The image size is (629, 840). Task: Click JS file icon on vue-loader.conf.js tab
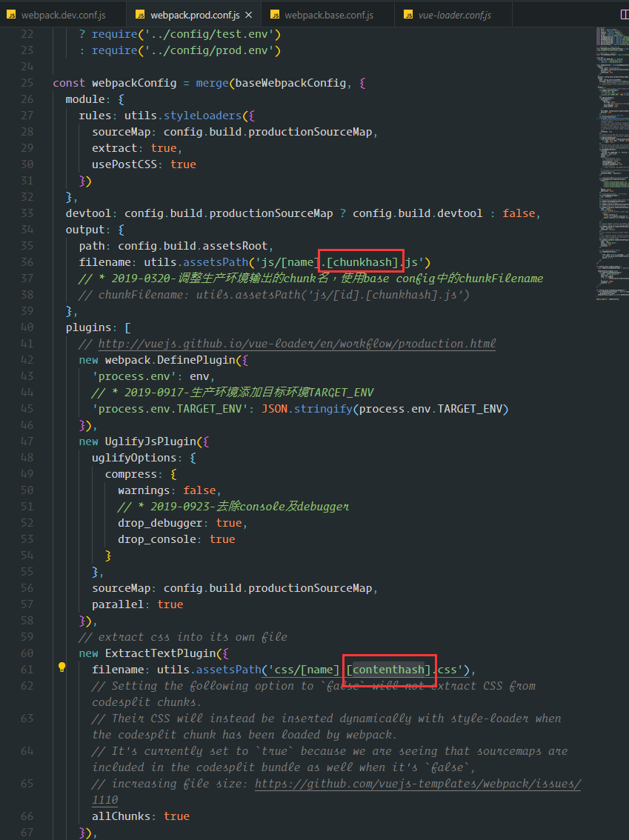[407, 15]
